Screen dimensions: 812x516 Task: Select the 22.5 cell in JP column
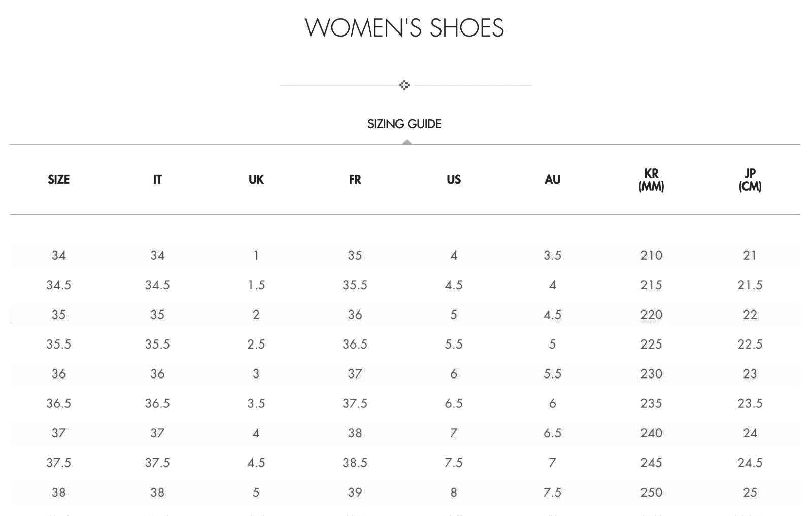point(750,344)
